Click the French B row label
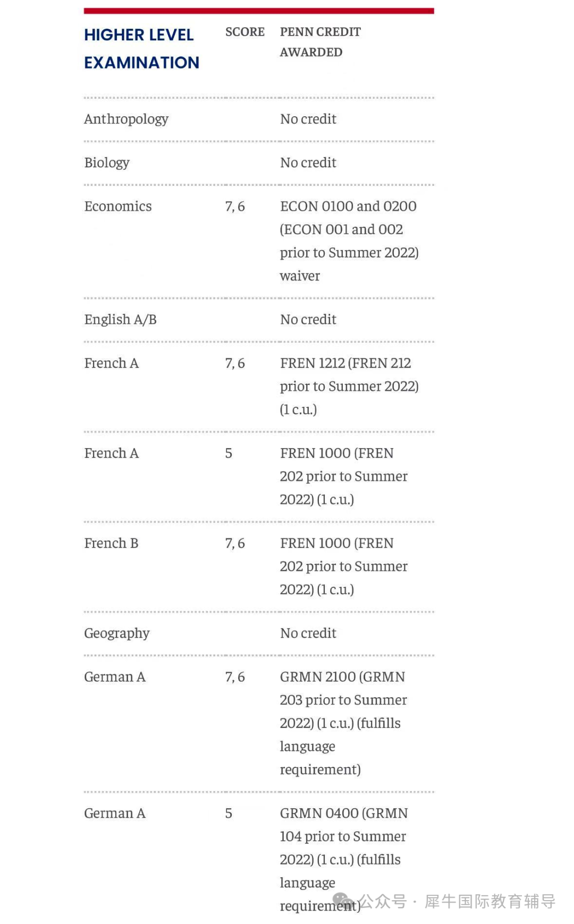The height and width of the screenshot is (924, 574). point(111,543)
